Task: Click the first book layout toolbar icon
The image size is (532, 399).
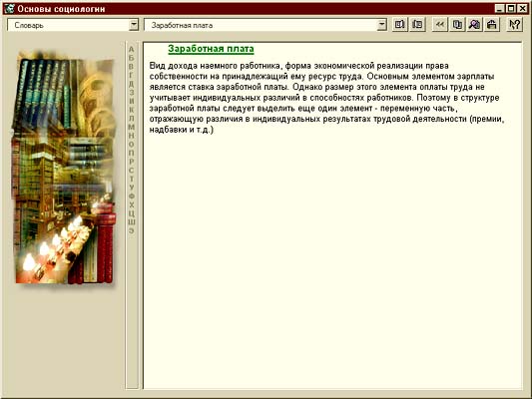Action: coord(399,24)
